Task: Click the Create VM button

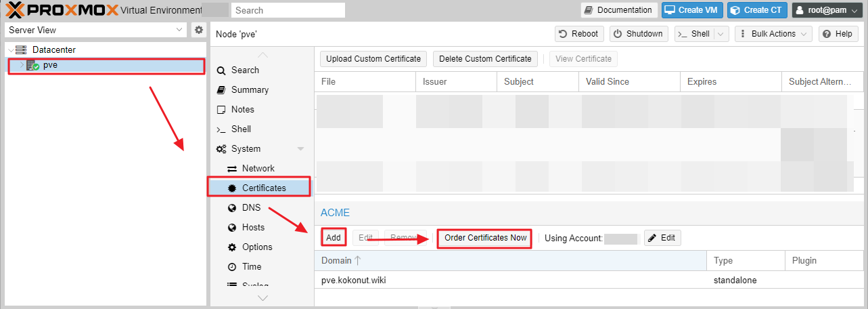Action: 692,10
